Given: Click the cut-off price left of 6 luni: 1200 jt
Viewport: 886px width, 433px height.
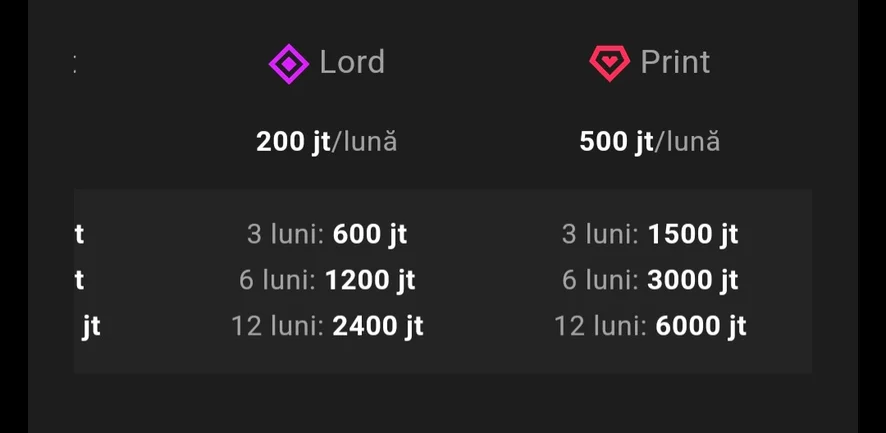Looking at the screenshot, I should [79, 281].
